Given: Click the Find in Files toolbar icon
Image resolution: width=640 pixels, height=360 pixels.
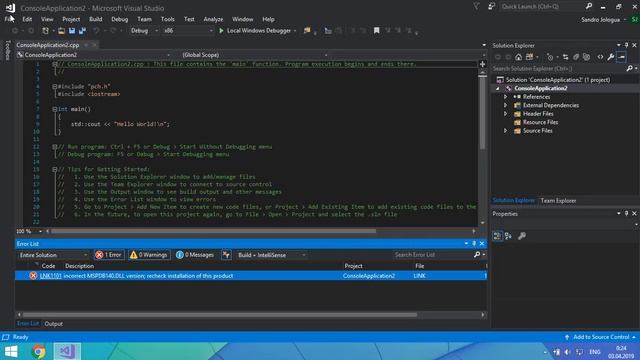Looking at the screenshot, I should [307, 31].
